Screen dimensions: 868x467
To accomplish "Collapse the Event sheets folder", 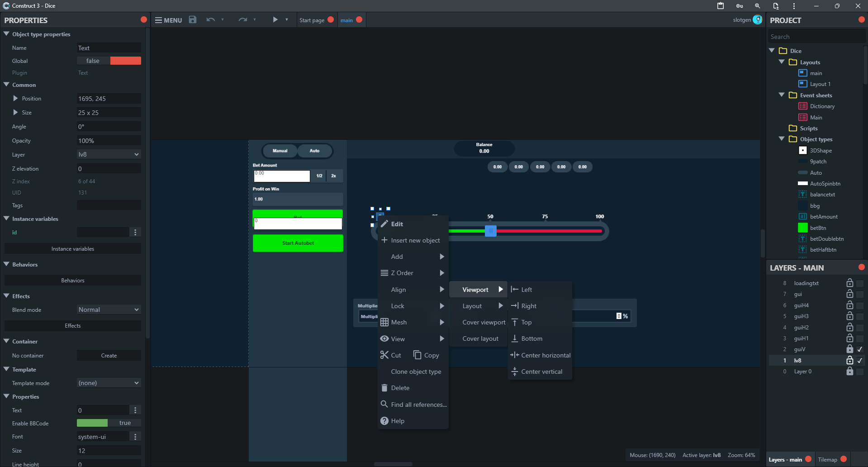I will tap(782, 95).
